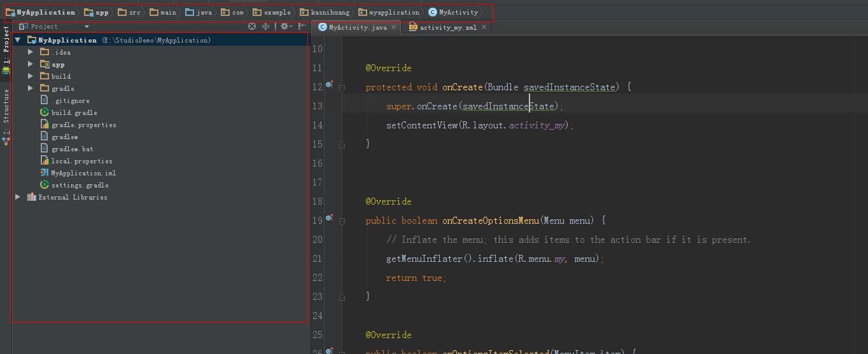The width and height of the screenshot is (868, 354).
Task: Close the activity_my.xml tab
Action: 484,27
